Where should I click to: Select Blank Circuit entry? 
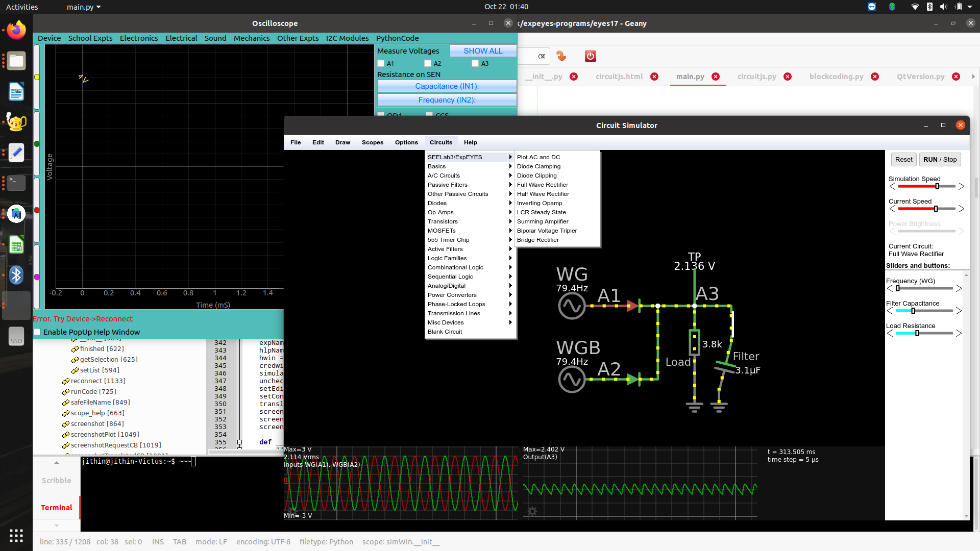coord(470,332)
